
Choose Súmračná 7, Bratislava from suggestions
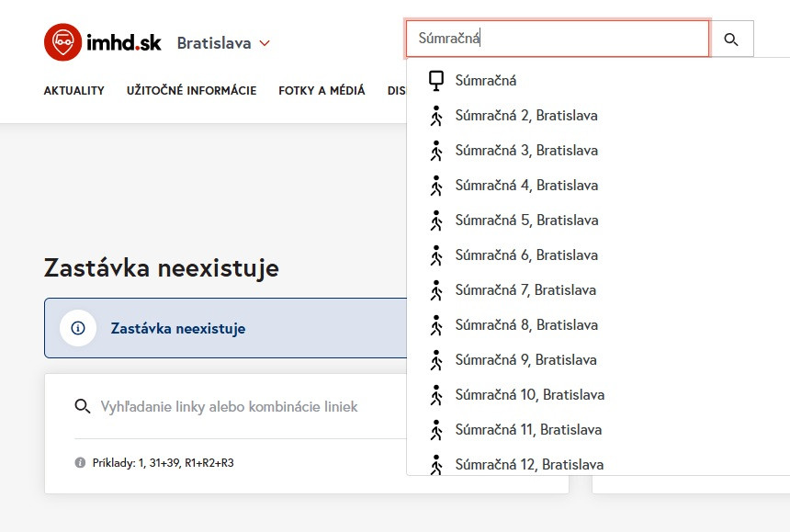click(525, 290)
